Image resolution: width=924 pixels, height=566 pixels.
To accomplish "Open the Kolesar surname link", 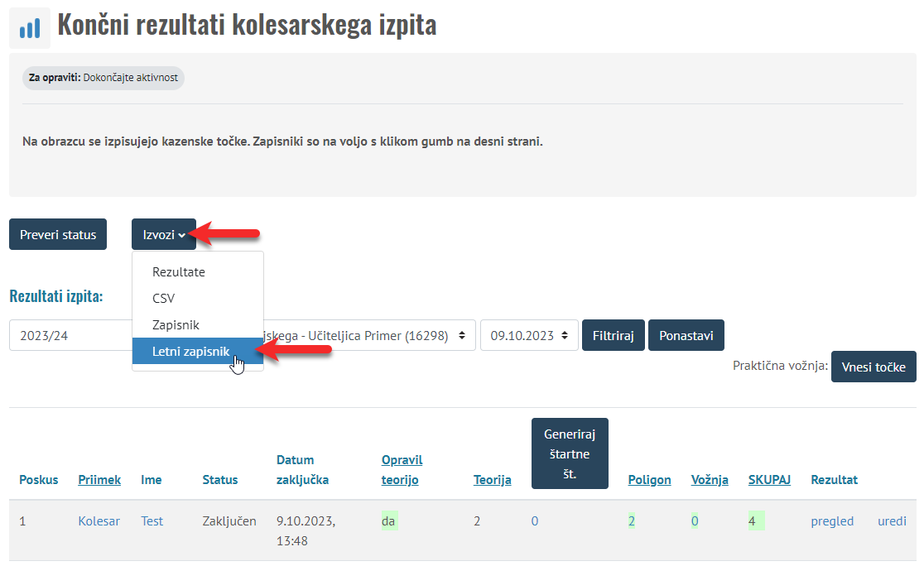I will pos(99,521).
